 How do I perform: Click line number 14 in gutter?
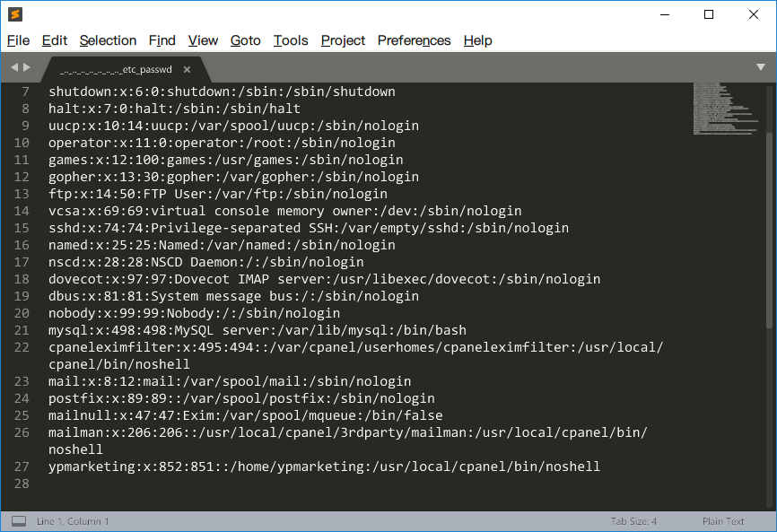[x=22, y=211]
